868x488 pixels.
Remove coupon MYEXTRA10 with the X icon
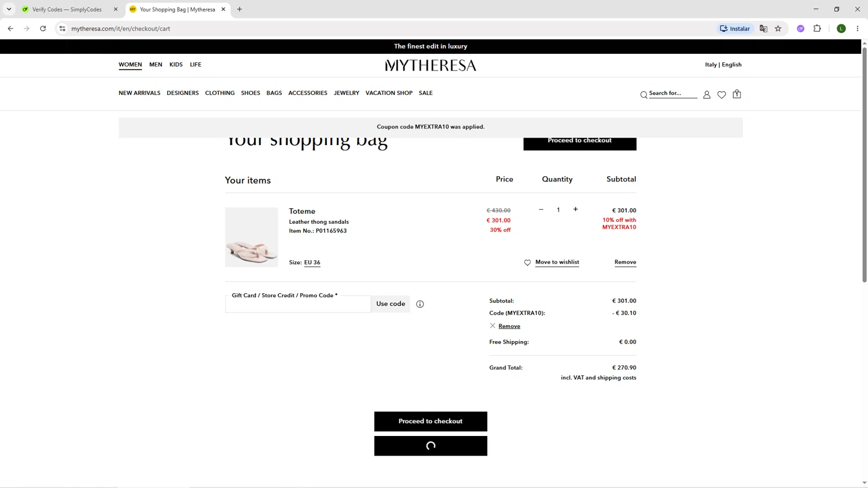coord(492,326)
